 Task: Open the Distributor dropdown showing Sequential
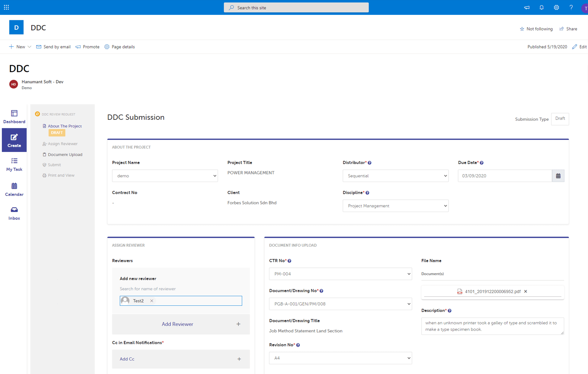[x=395, y=176]
